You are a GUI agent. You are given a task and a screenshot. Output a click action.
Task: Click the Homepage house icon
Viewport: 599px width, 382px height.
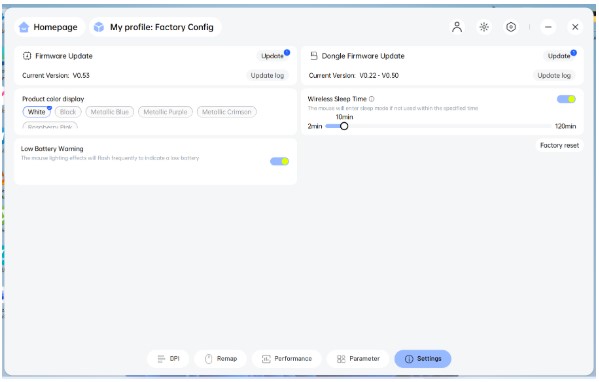pos(24,27)
